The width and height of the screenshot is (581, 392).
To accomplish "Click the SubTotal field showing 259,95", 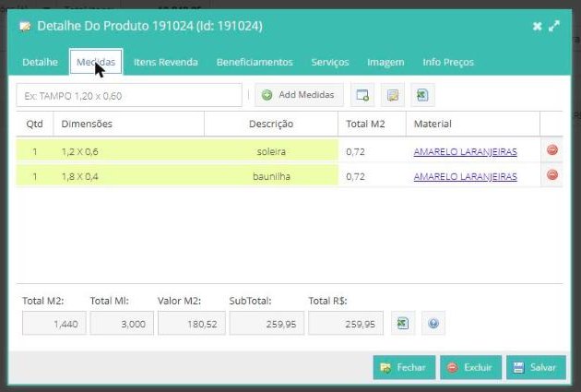I will coord(267,324).
